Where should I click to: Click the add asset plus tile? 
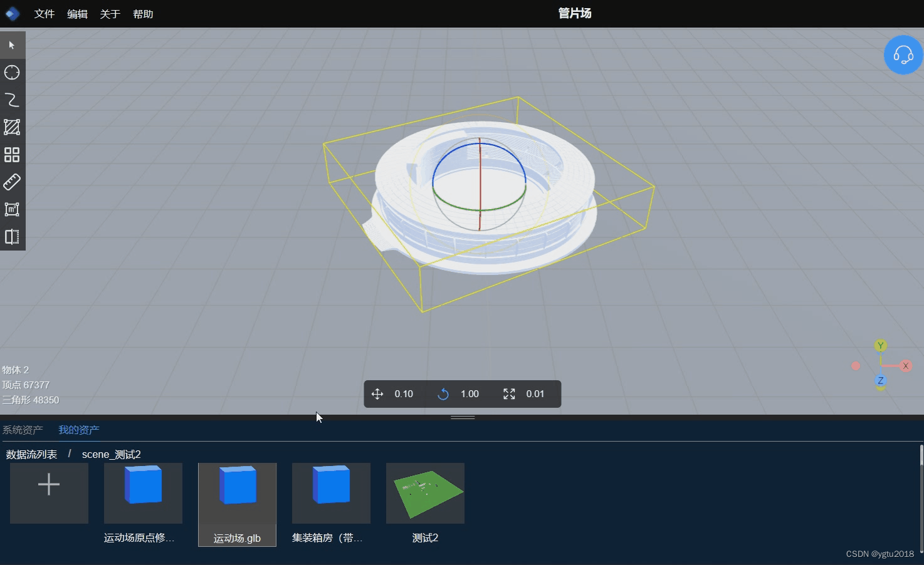(x=49, y=494)
